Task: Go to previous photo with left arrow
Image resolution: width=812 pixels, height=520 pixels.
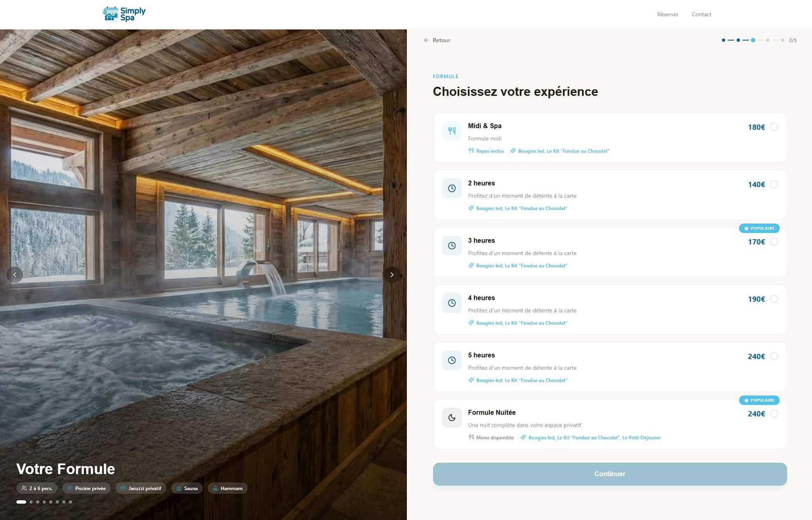Action: coord(15,275)
